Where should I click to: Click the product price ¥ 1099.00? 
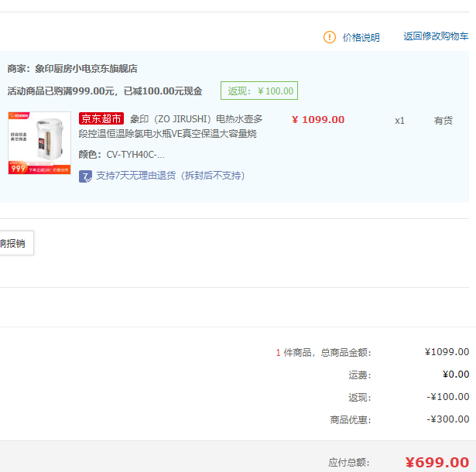(x=318, y=120)
